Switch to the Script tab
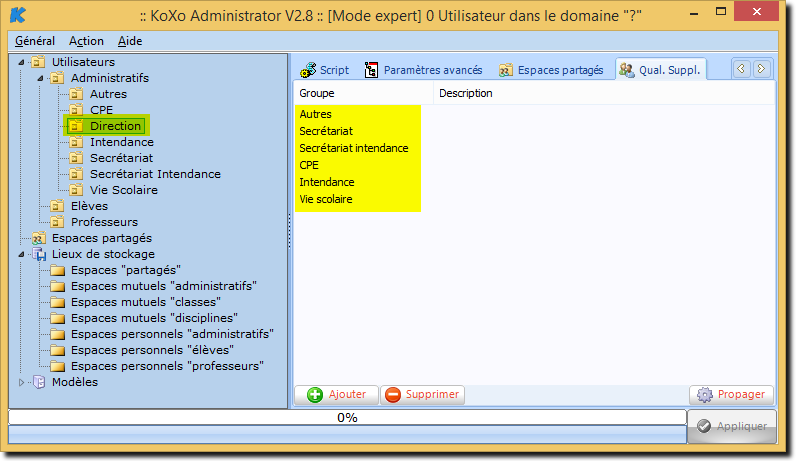Viewport: 796px width, 461px height. (x=324, y=70)
